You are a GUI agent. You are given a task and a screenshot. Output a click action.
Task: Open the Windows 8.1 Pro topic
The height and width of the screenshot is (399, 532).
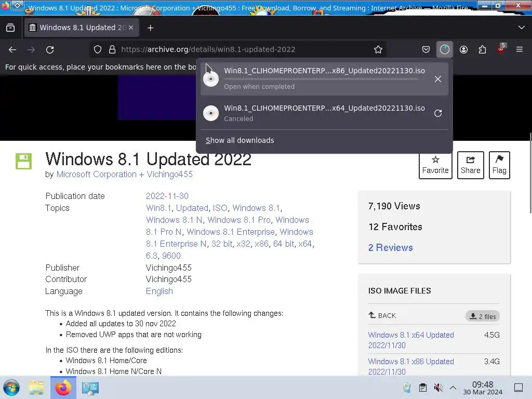coord(239,220)
